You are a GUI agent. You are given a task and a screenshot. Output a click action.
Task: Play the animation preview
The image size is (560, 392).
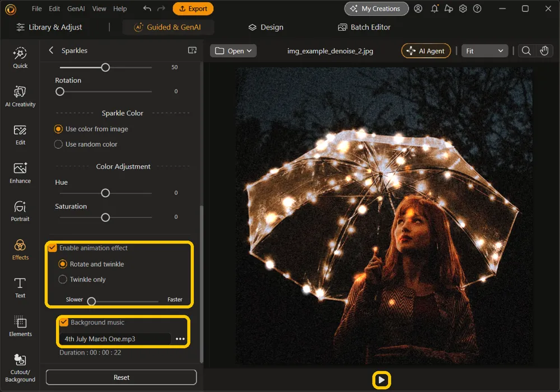(x=381, y=380)
